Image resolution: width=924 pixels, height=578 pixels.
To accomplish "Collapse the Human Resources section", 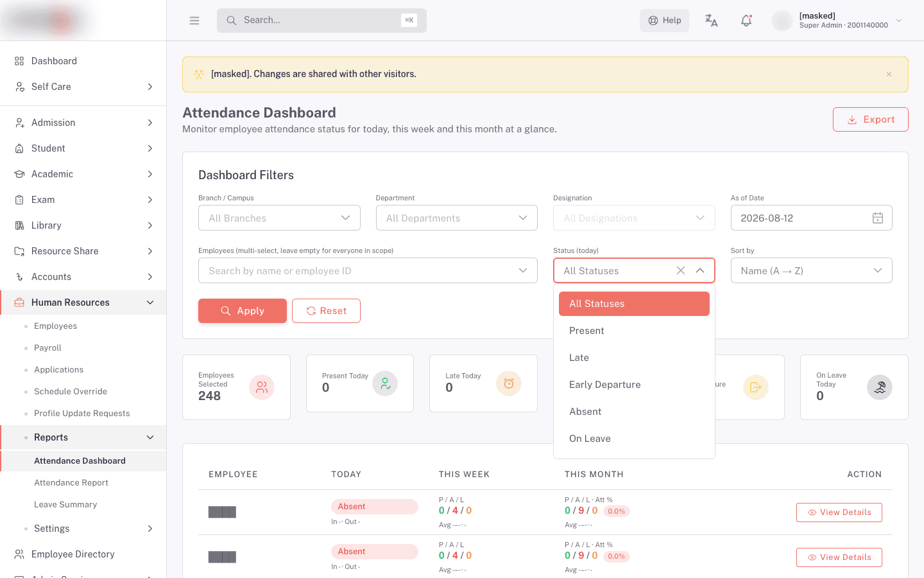I will 83,302.
